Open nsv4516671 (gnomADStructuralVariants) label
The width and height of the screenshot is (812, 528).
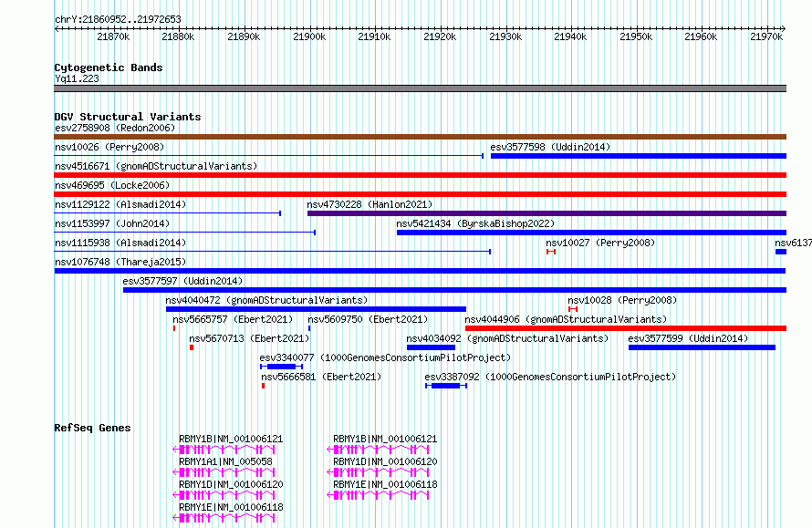(x=156, y=166)
